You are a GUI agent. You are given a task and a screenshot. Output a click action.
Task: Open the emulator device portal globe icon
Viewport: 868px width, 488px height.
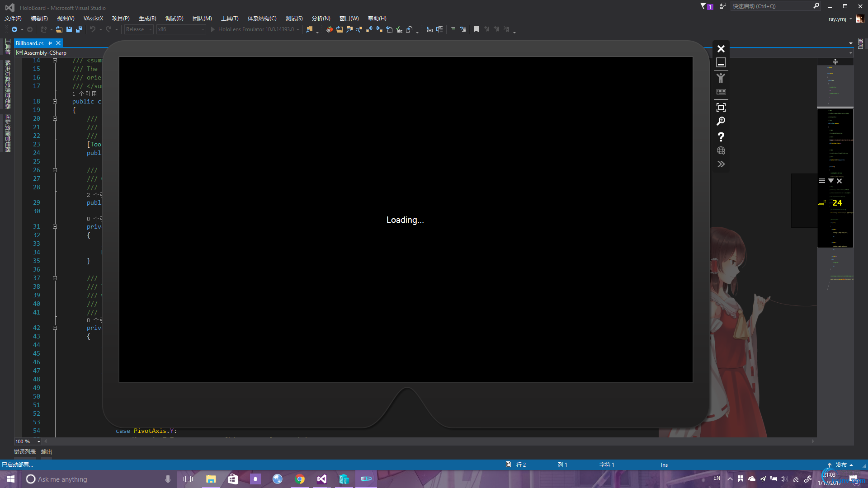tap(721, 150)
